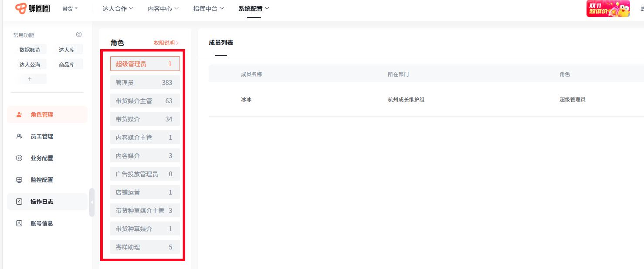The height and width of the screenshot is (269, 644).
Task: Add a shortcut with the plus button
Action: [x=30, y=79]
